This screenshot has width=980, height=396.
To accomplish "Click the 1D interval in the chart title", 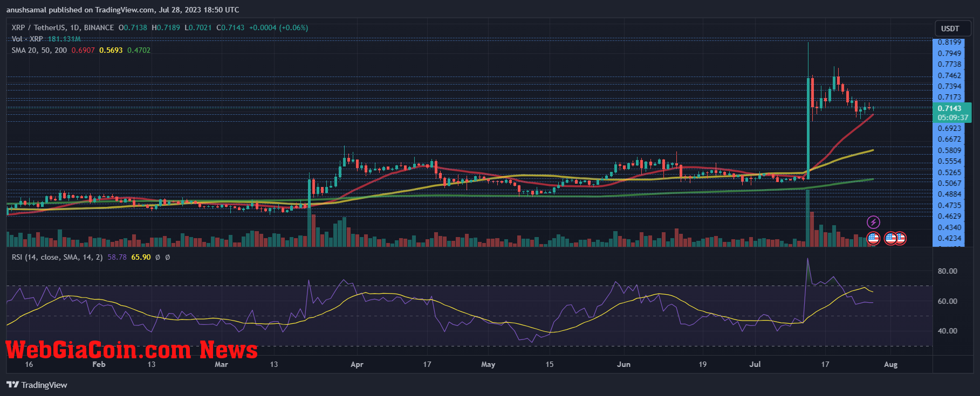I will click(74, 27).
